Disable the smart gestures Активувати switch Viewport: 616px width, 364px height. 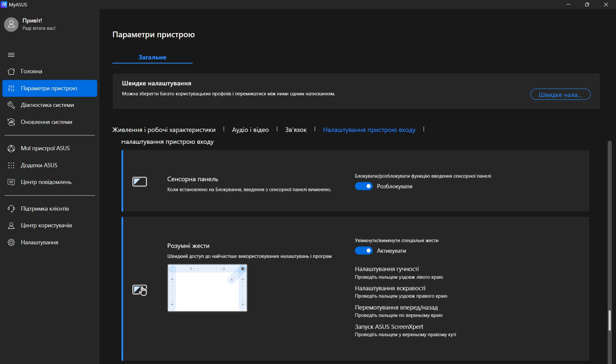coord(363,251)
